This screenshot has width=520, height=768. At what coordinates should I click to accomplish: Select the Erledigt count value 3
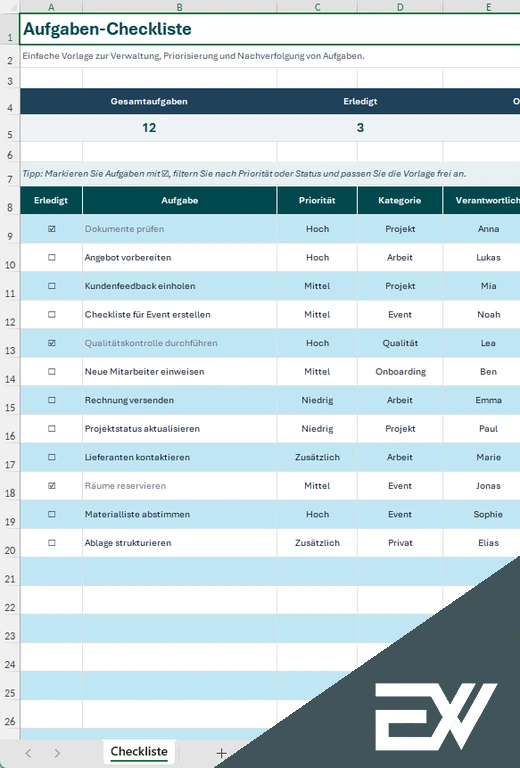point(360,128)
